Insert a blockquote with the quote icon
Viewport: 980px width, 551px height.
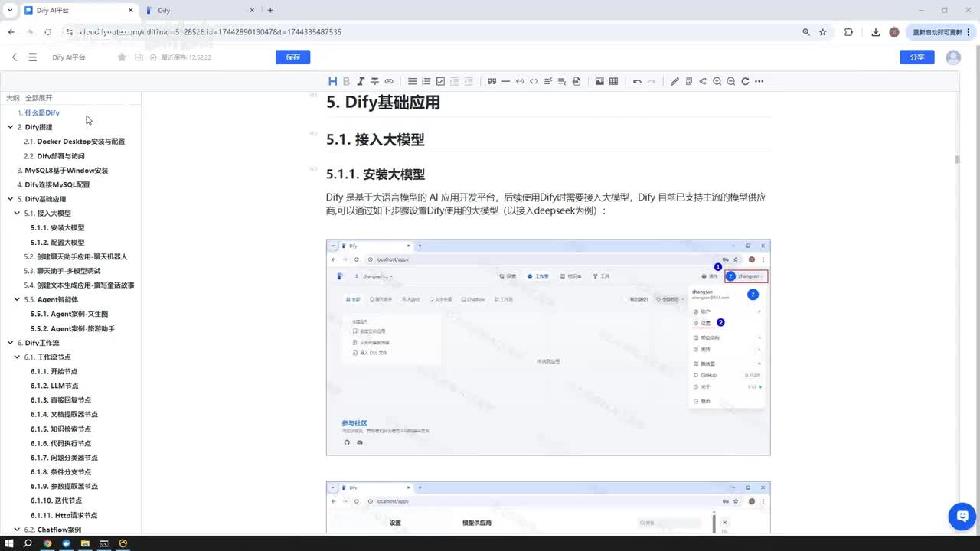coord(492,81)
